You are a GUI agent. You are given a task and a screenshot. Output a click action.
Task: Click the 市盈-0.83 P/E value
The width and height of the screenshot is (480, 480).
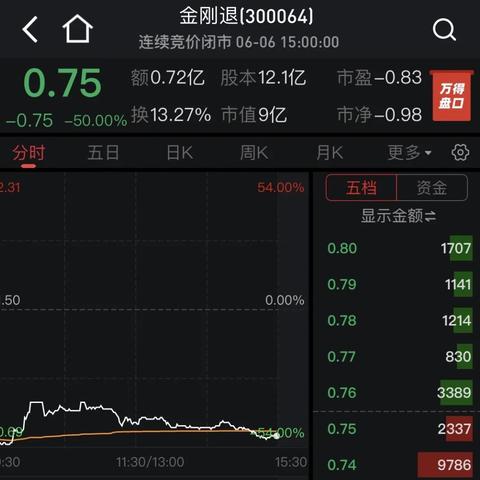(x=379, y=78)
